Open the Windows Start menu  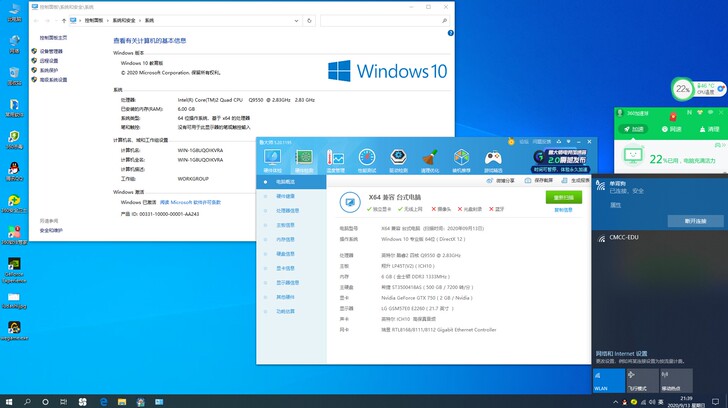(8, 402)
